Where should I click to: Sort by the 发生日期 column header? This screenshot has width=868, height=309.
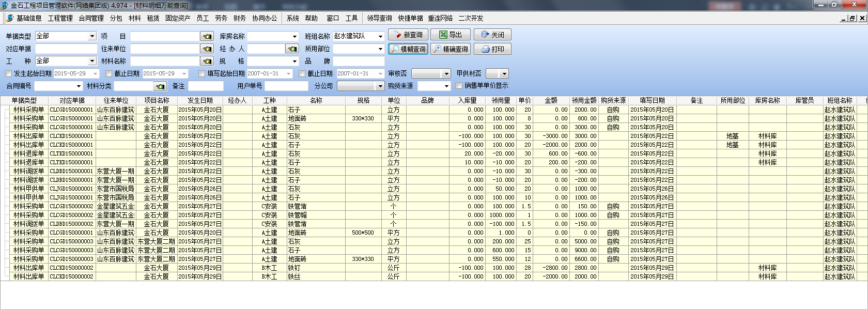tap(200, 100)
